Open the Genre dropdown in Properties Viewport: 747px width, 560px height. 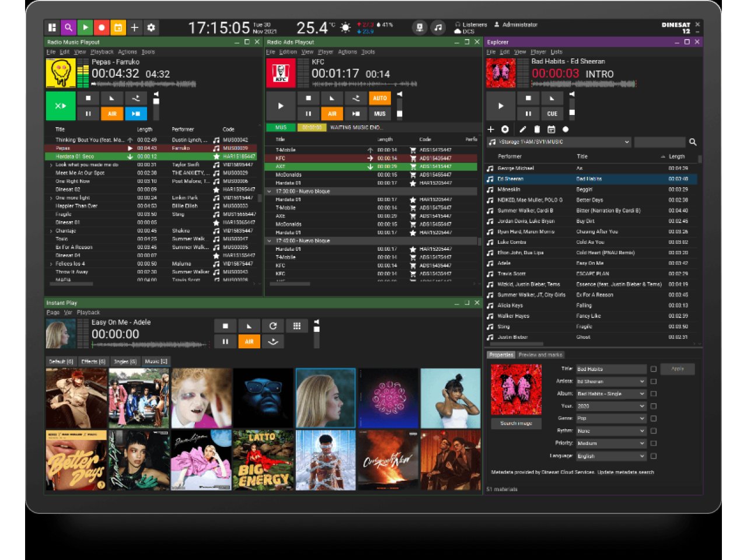point(611,418)
